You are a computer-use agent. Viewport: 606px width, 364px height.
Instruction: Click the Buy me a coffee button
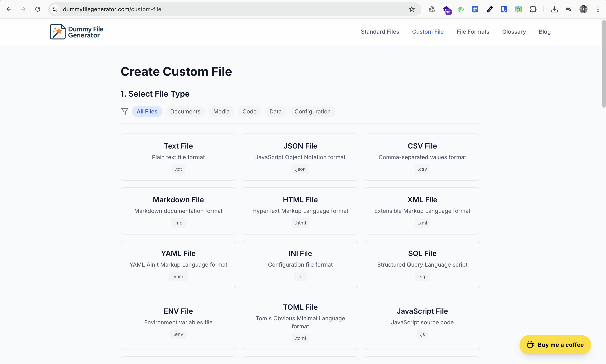coord(555,345)
